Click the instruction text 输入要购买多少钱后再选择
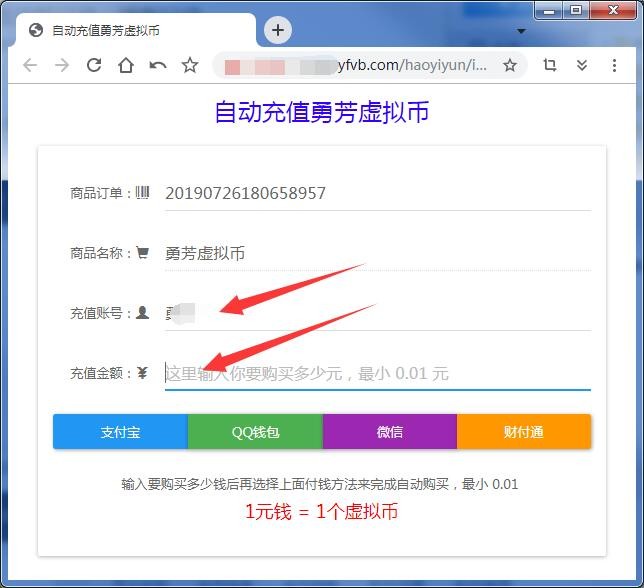 tap(199, 484)
